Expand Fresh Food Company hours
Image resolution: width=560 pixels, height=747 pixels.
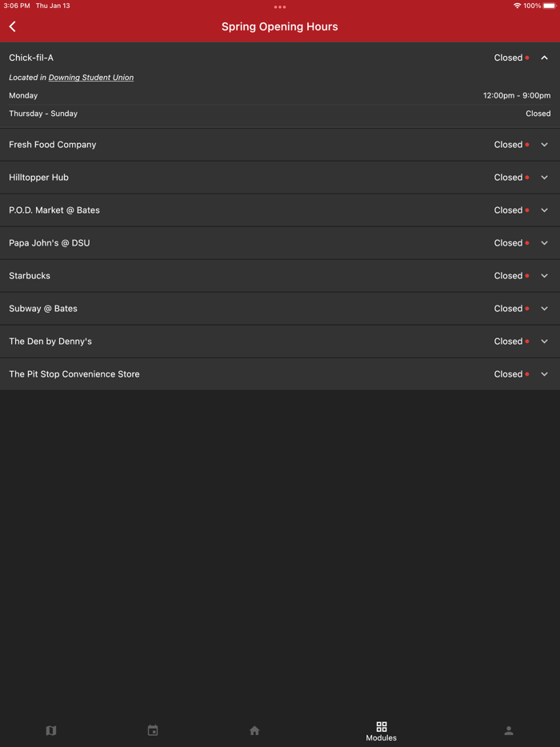coord(544,145)
